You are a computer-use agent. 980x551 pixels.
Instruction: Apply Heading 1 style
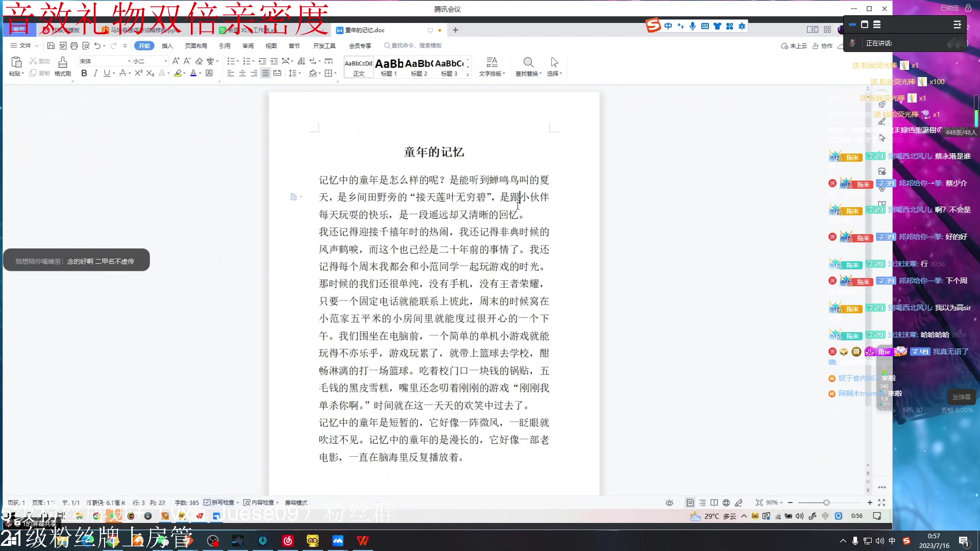pos(389,67)
